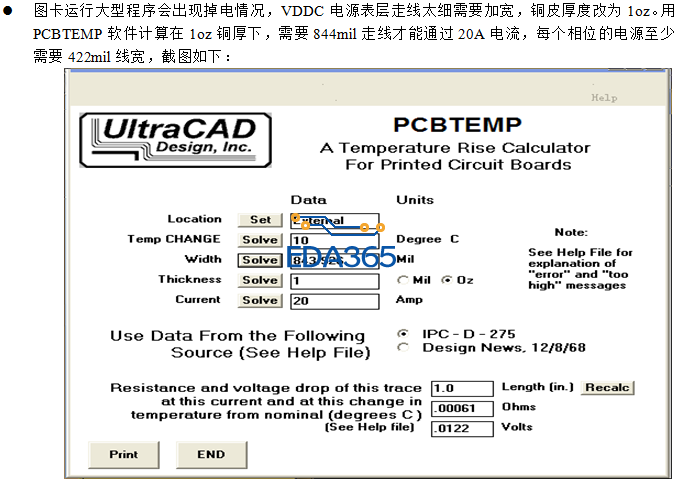Screen dimensions: 685x480
Task: Click the Volts result field .0122
Action: point(462,428)
